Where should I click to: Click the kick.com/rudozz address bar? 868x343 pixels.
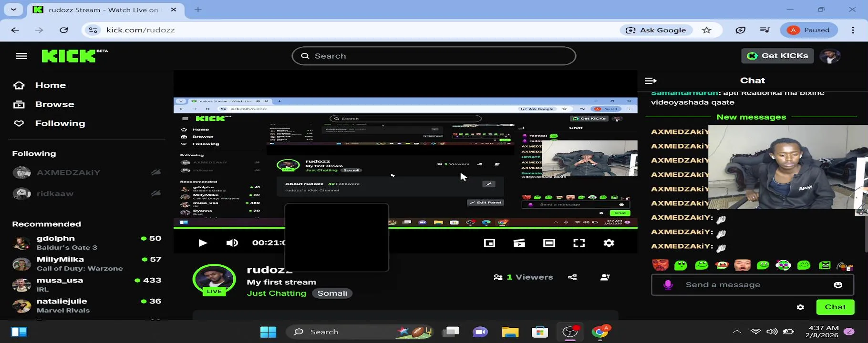[140, 30]
